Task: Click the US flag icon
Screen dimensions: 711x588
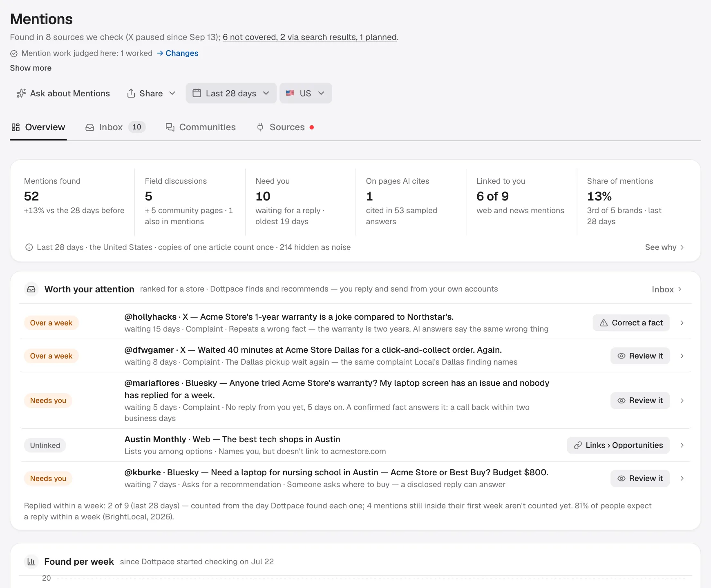Action: 290,93
